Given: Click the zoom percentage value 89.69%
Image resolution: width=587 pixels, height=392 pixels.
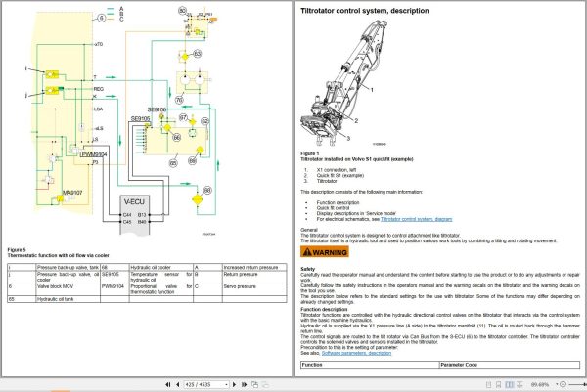Looking at the screenshot, I should click(x=540, y=384).
